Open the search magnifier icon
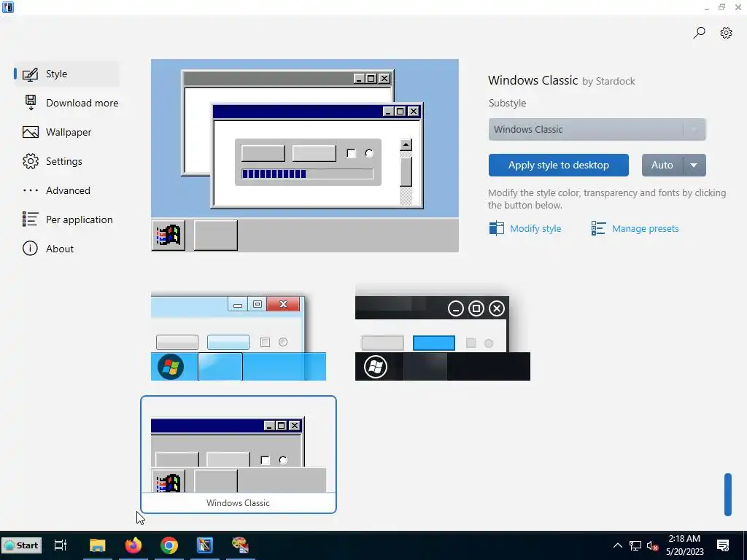Image resolution: width=747 pixels, height=560 pixels. coord(699,32)
